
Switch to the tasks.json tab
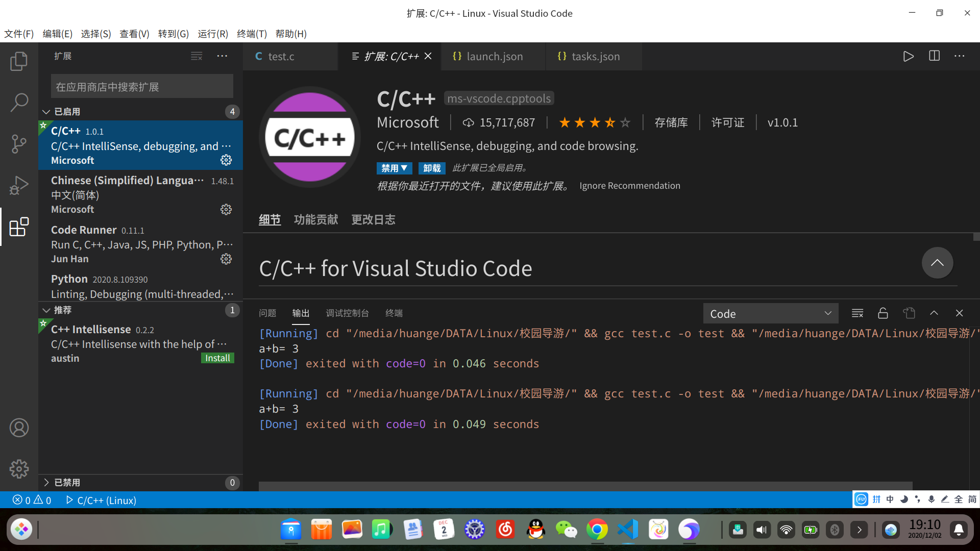(594, 56)
